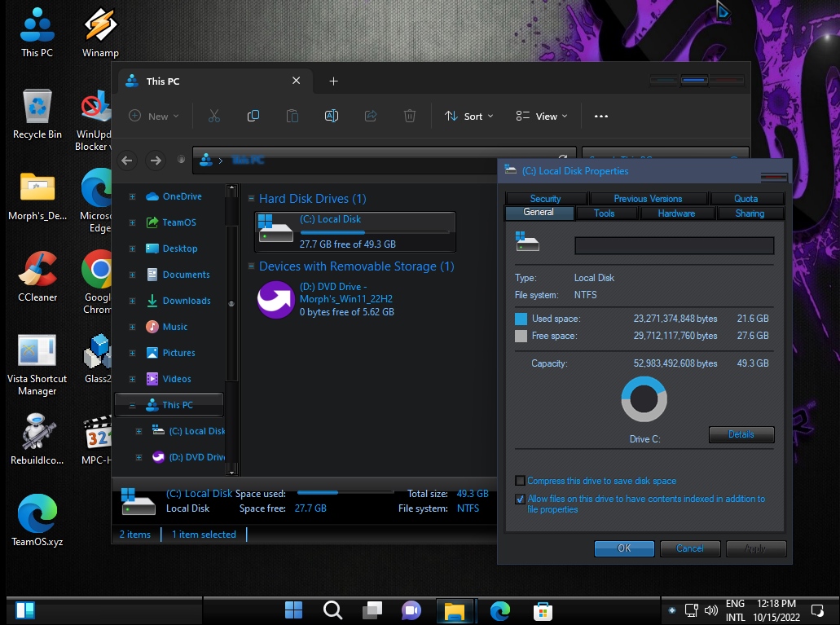Click OK in Local Disk Properties

[624, 548]
